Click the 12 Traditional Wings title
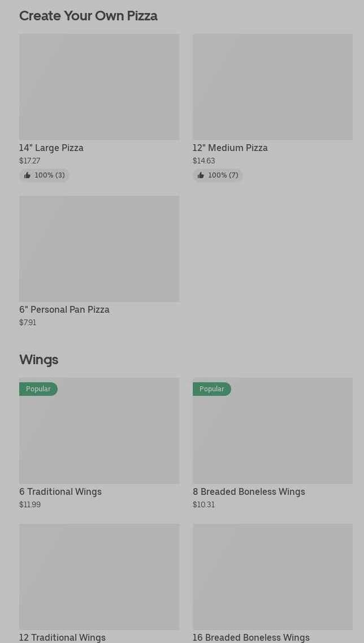The image size is (364, 643). coord(62,637)
